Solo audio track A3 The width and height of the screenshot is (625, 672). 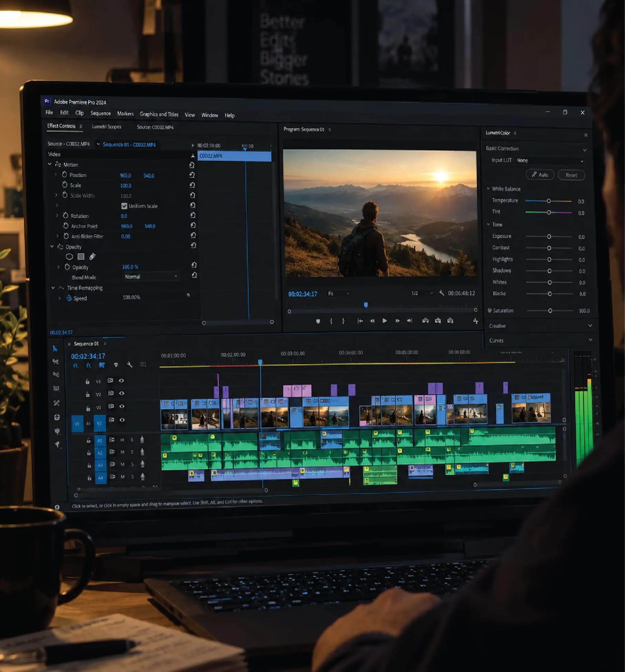pyautogui.click(x=132, y=465)
